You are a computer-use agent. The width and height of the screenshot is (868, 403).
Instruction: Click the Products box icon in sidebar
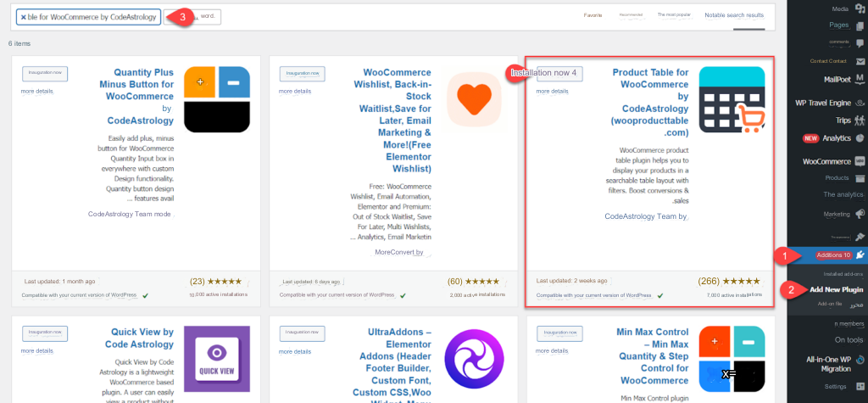click(x=860, y=178)
